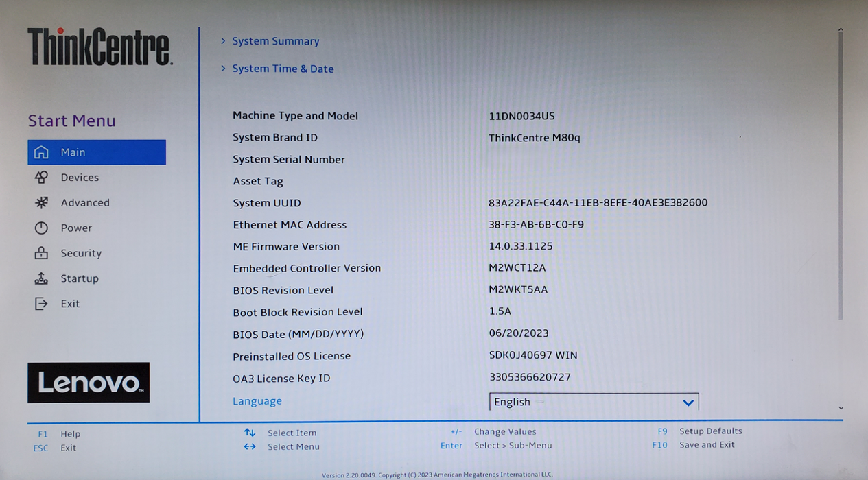Click the Machine Type and Model label
This screenshot has height=480, width=868.
coord(296,116)
